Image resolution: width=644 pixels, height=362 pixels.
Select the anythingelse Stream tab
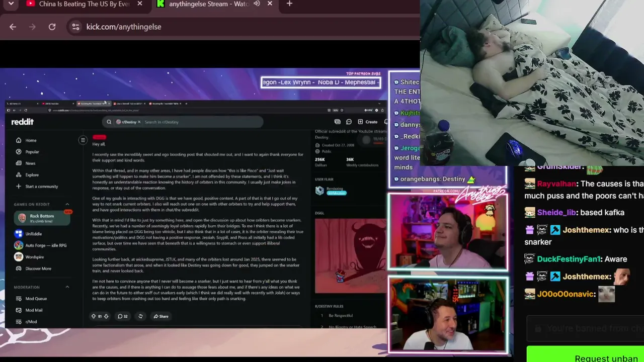coord(209,4)
